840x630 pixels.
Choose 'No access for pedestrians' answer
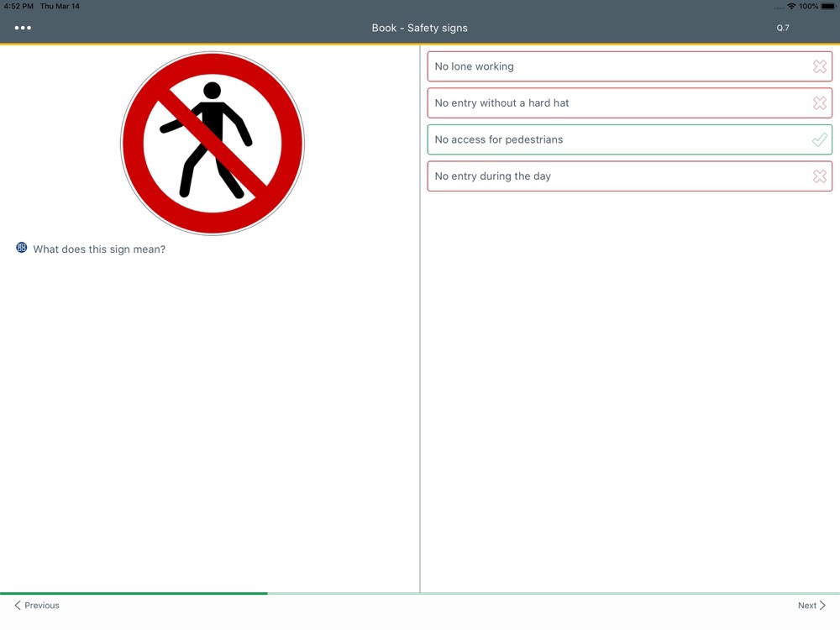(629, 139)
